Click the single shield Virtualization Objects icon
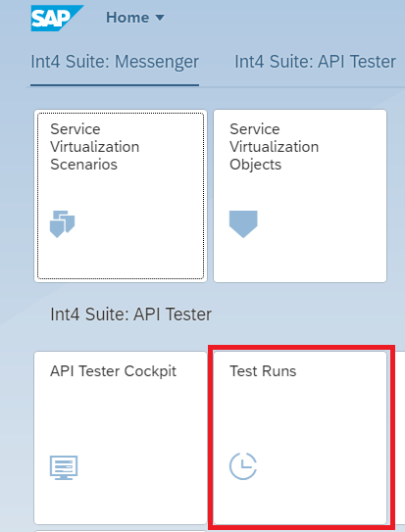The width and height of the screenshot is (405, 532). tap(243, 224)
